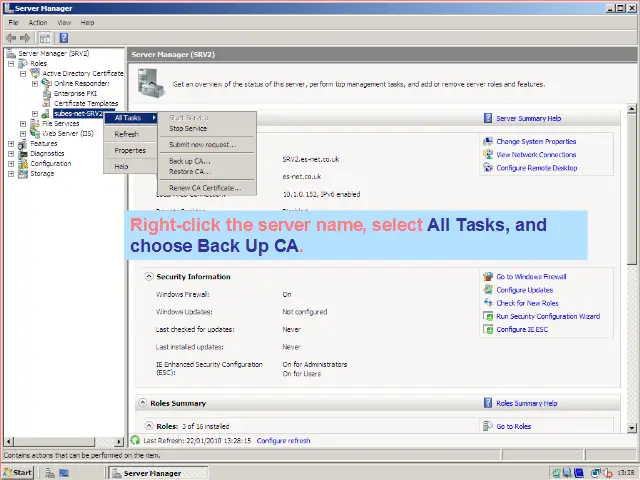Viewport: 640px width, 480px height.
Task: Toggle the console tree toolbar icon
Action: (45, 38)
